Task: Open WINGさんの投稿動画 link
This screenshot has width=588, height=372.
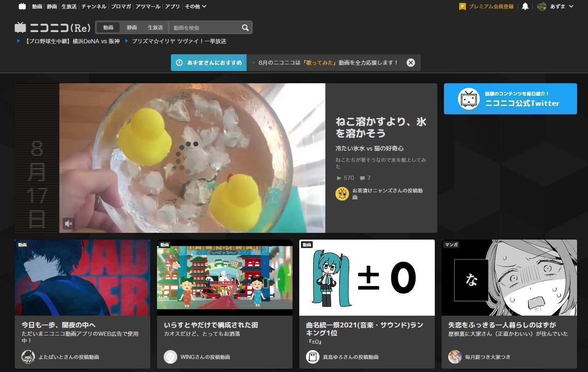Action: click(205, 357)
